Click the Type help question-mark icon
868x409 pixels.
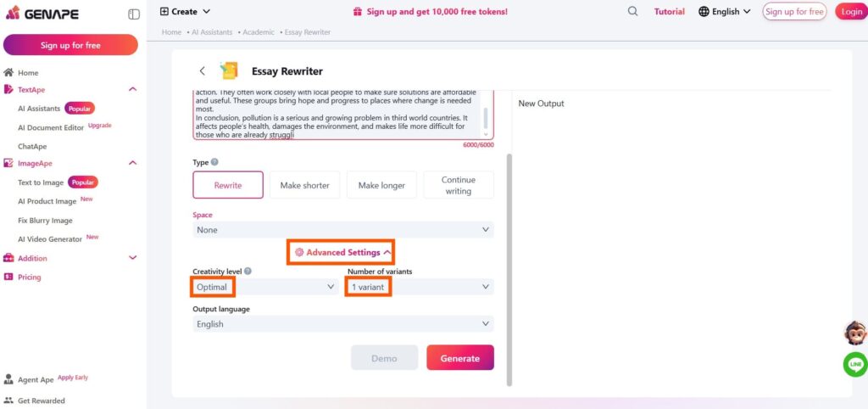tap(214, 162)
